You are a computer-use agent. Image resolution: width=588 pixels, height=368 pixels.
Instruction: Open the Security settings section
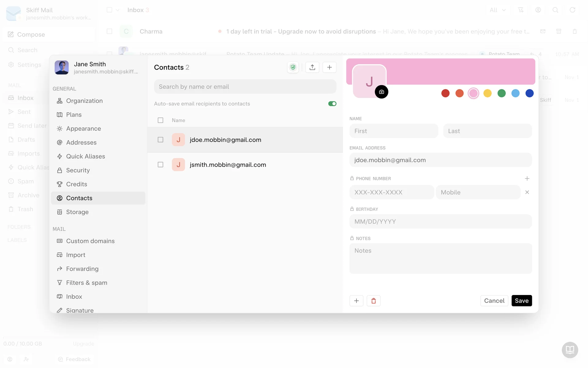click(78, 170)
